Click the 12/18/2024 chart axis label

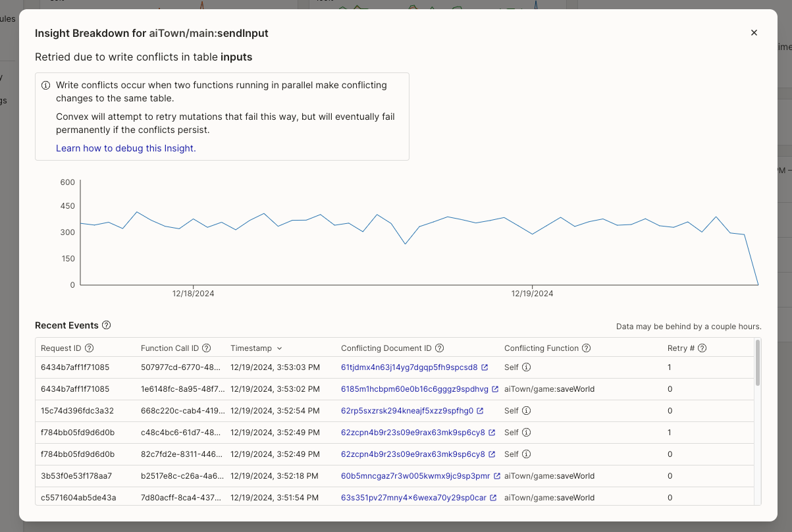tap(193, 294)
